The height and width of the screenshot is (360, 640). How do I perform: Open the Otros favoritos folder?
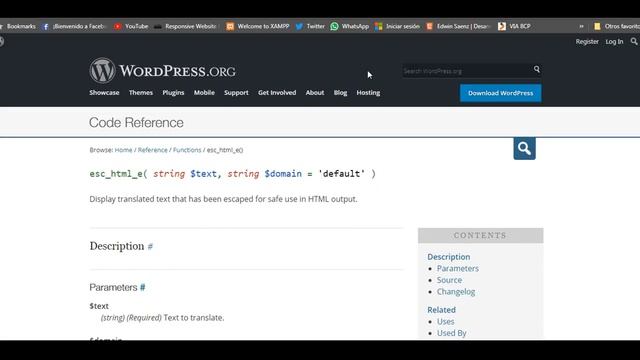tap(617, 27)
